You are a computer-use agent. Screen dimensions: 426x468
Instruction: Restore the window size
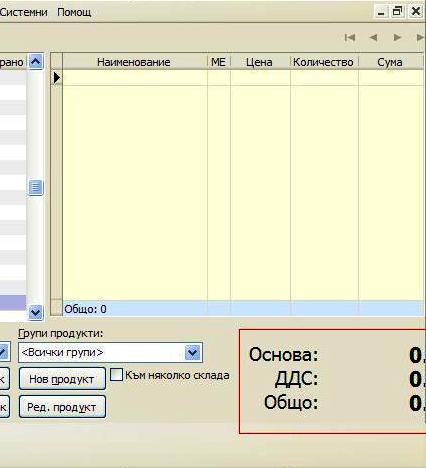pos(397,12)
